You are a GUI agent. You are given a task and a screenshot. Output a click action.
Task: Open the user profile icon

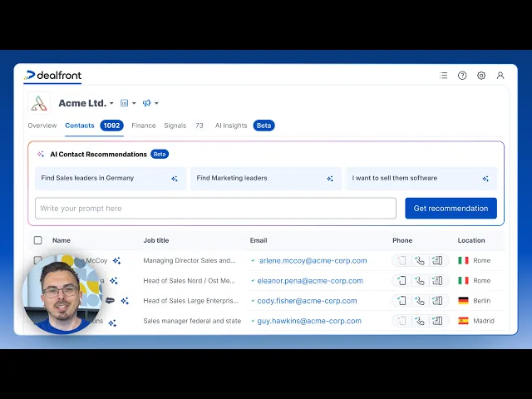[x=500, y=76]
